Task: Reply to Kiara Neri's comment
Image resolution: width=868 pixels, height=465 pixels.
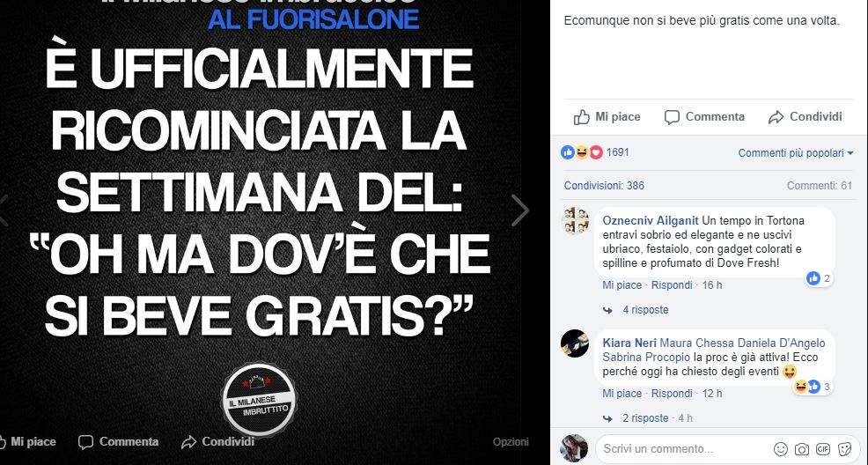Action: point(672,394)
